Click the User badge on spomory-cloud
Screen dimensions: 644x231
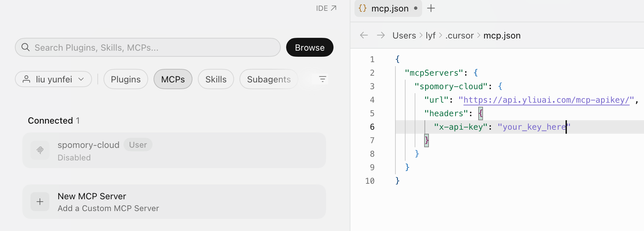(138, 145)
